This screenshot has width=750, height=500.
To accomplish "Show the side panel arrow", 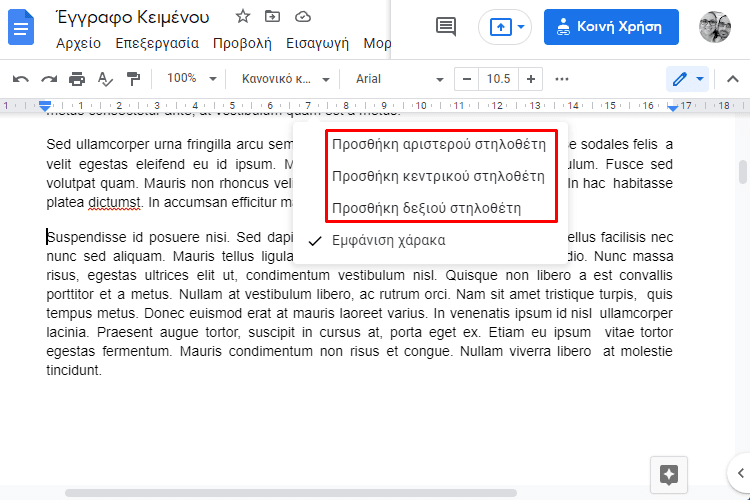I will coord(740,473).
